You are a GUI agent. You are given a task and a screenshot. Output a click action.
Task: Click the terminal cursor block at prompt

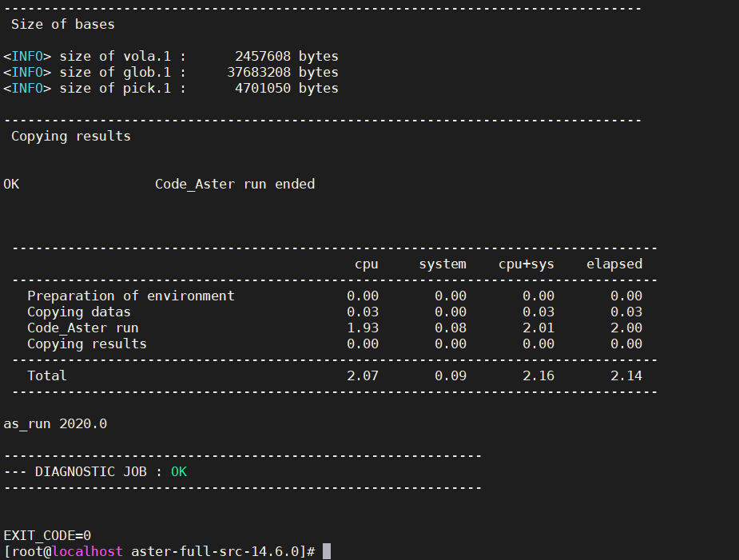click(327, 551)
